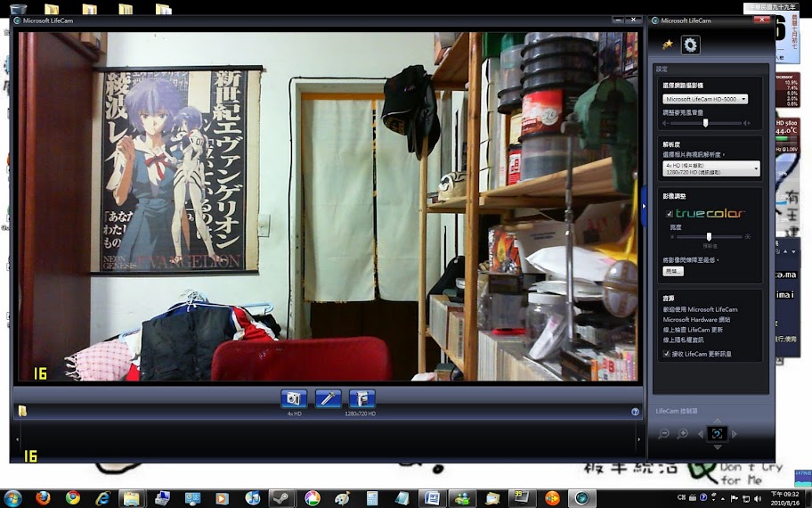Launch Google Chrome from the taskbar

pyautogui.click(x=73, y=498)
